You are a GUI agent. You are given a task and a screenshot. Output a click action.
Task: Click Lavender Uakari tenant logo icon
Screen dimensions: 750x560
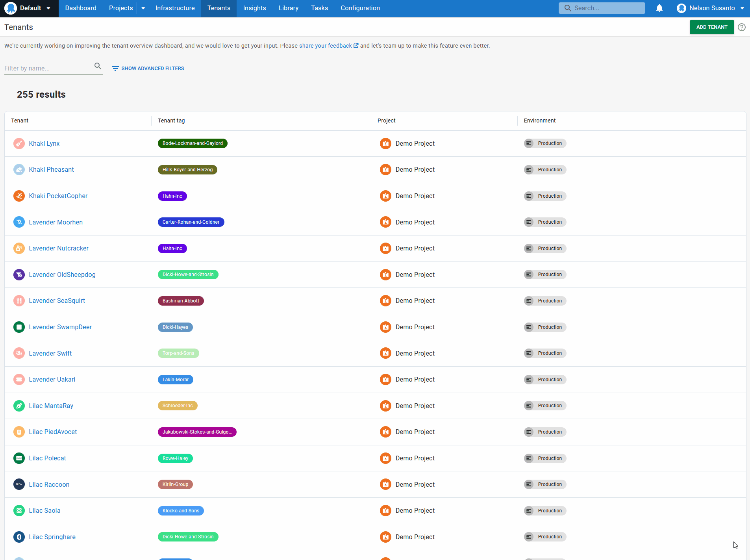pyautogui.click(x=19, y=380)
